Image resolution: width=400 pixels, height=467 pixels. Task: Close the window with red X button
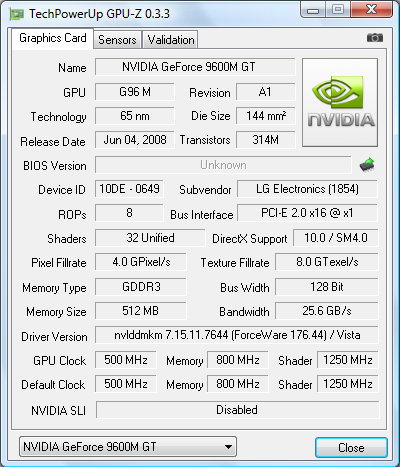coord(372,10)
